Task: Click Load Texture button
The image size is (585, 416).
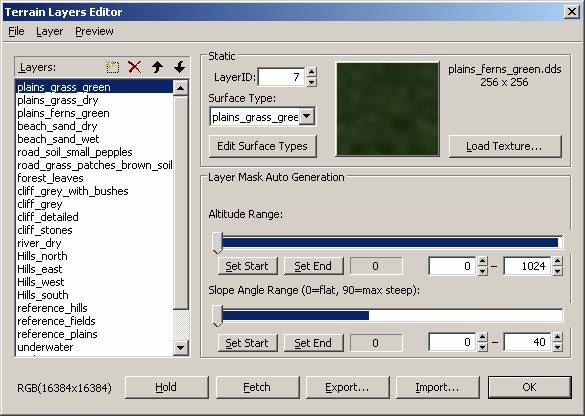Action: [505, 146]
